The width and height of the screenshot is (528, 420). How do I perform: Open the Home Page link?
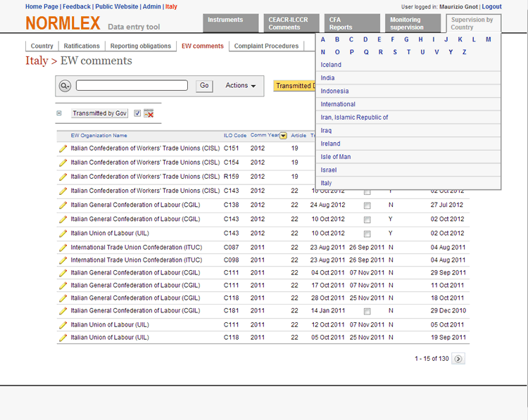coord(42,7)
